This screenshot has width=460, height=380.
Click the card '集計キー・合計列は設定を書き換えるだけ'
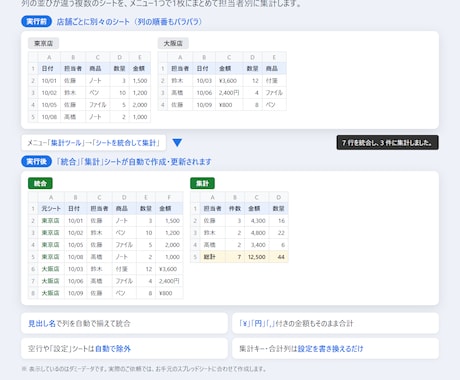[x=335, y=349]
